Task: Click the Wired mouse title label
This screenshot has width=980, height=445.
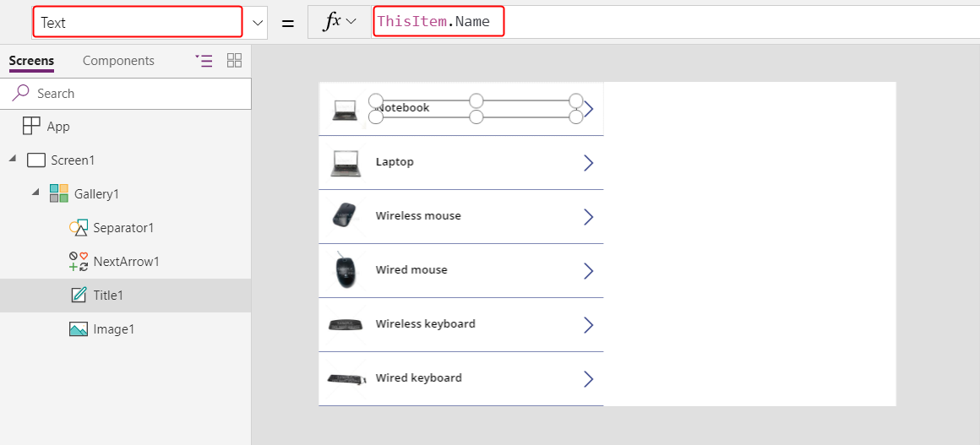Action: [x=411, y=270]
